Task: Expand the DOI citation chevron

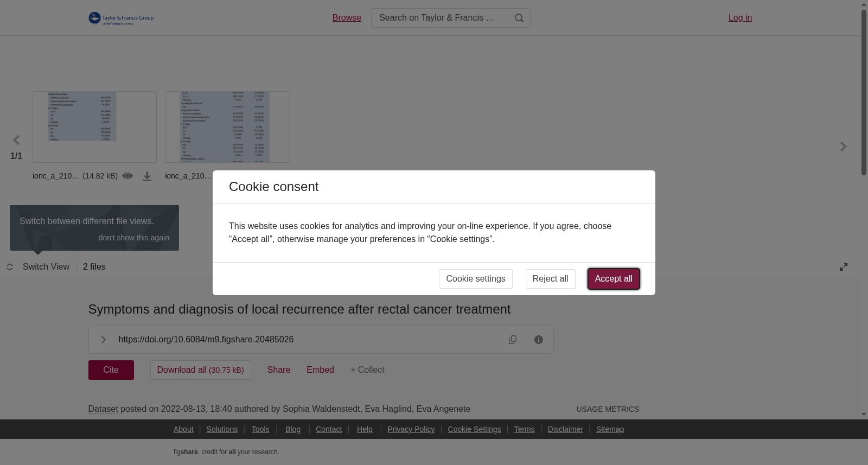Action: 103,340
